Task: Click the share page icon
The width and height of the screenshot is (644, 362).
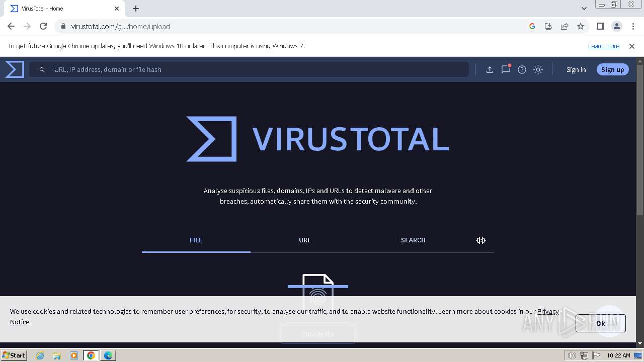Action: (565, 26)
